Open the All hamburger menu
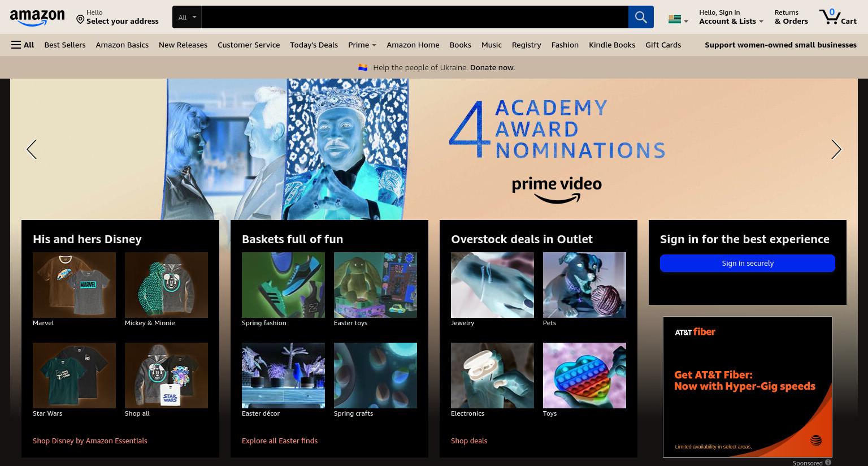This screenshot has height=466, width=868. point(23,45)
